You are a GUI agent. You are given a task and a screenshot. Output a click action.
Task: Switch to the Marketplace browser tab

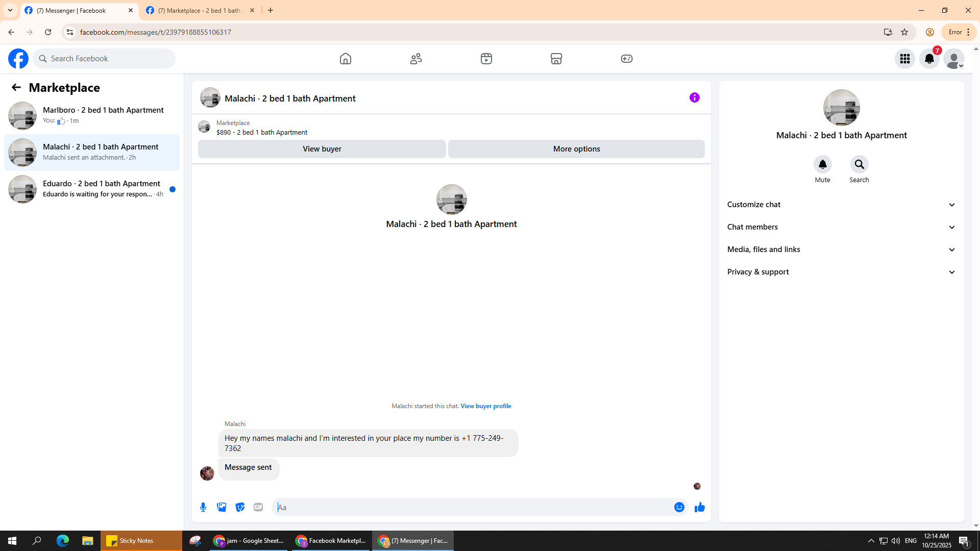(199, 10)
